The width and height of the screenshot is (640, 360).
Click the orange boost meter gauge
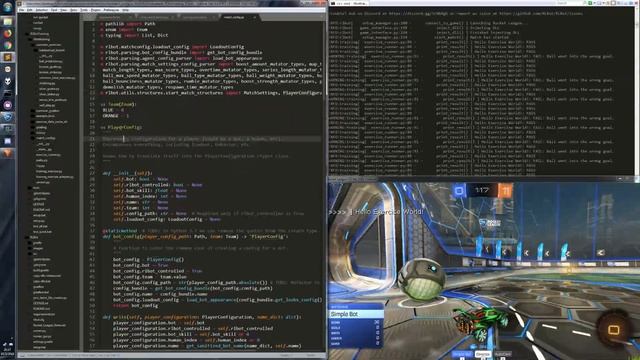615,329
